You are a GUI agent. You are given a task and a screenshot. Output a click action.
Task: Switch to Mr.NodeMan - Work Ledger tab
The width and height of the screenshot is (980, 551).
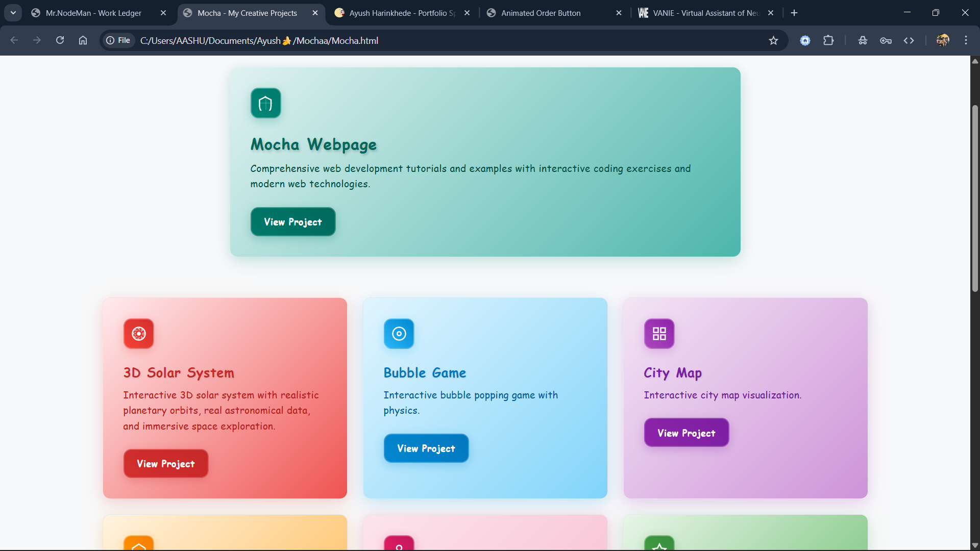(x=93, y=13)
